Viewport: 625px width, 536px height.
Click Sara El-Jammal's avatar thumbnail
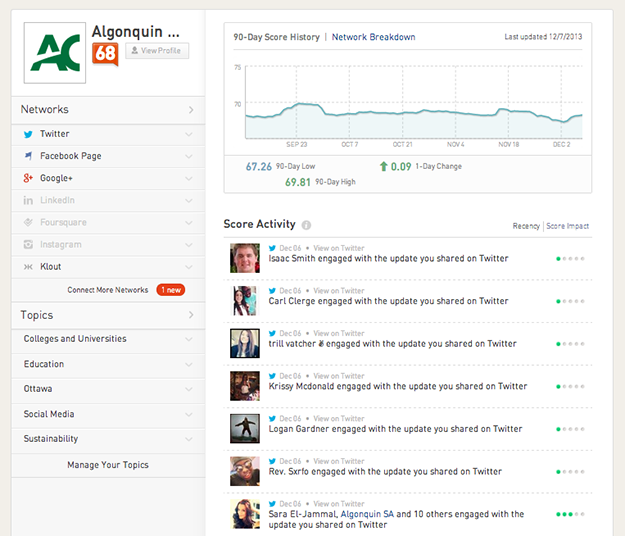coord(245,514)
